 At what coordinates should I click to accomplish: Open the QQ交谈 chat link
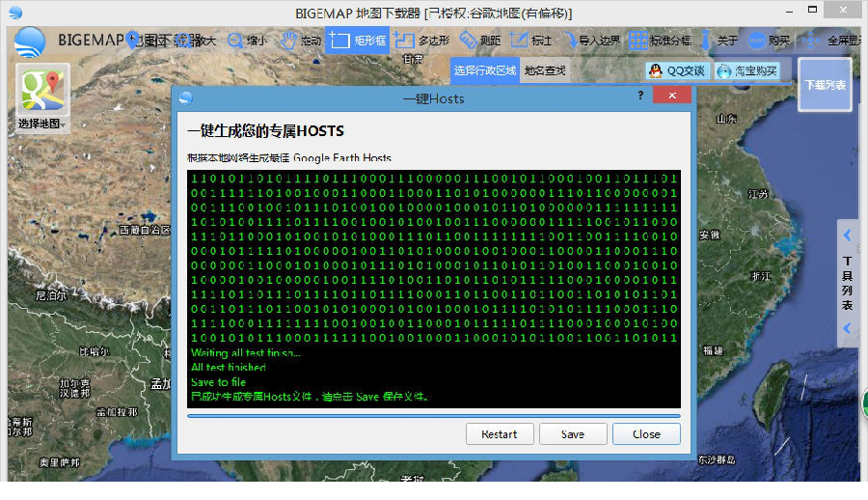(x=678, y=71)
